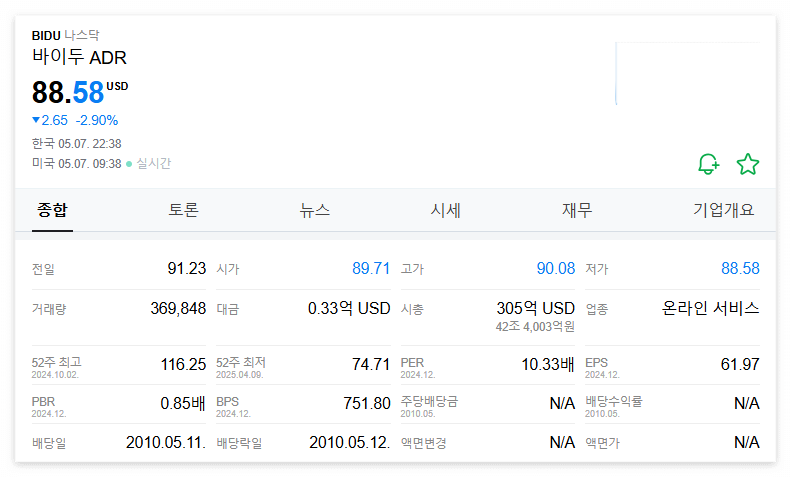Click the 대금 value 0.33억 USD

tap(349, 308)
